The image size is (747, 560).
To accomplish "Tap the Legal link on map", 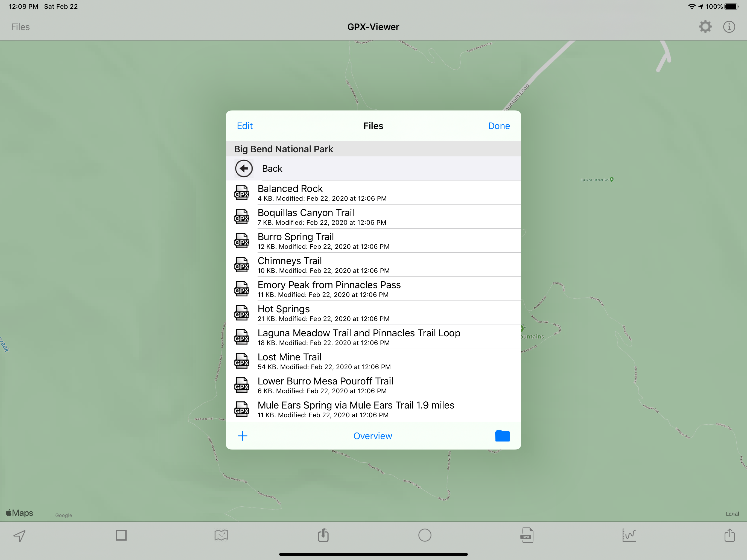I will 732,514.
